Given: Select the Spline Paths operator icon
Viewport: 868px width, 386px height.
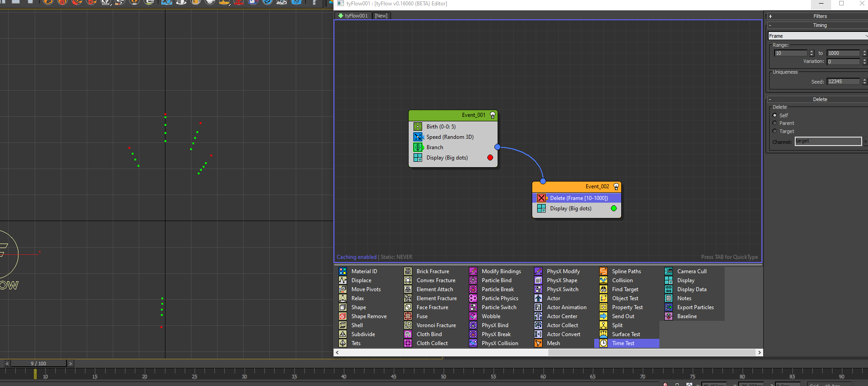Looking at the screenshot, I should [x=603, y=271].
